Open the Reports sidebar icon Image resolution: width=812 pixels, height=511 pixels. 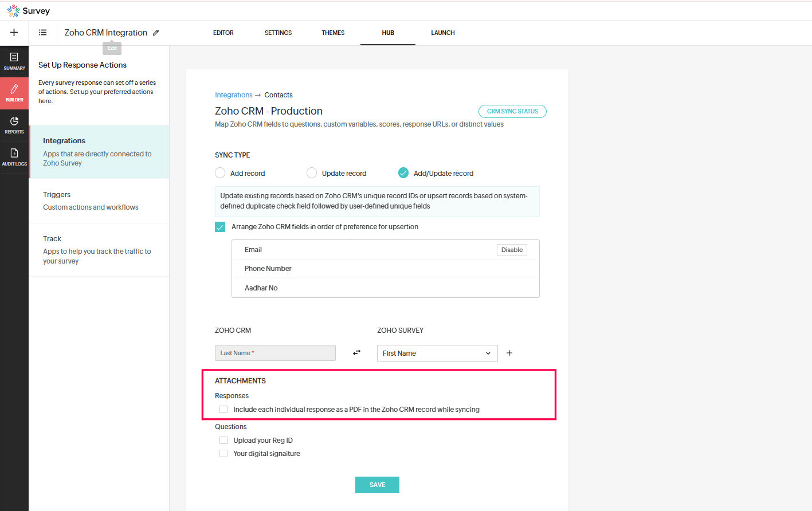pos(14,125)
